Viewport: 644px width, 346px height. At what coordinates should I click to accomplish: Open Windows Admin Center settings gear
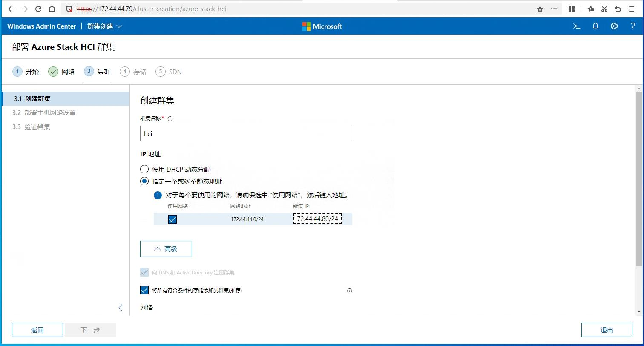614,26
